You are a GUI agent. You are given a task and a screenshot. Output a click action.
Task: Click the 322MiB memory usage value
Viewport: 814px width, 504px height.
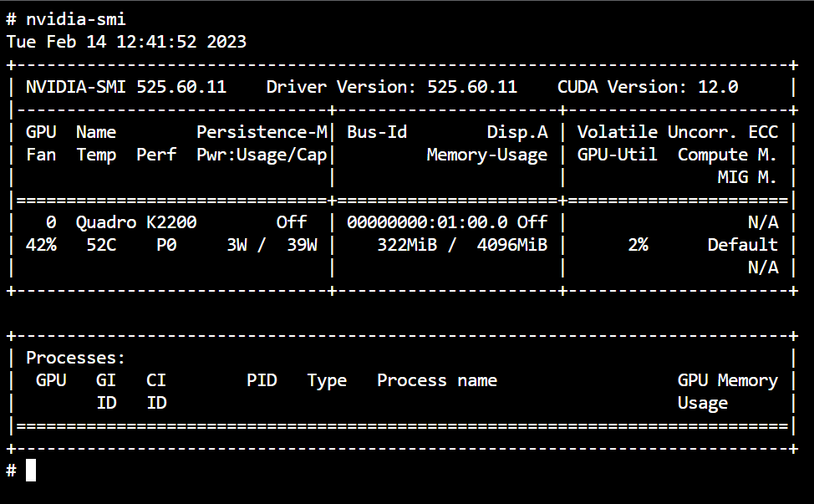coord(407,244)
